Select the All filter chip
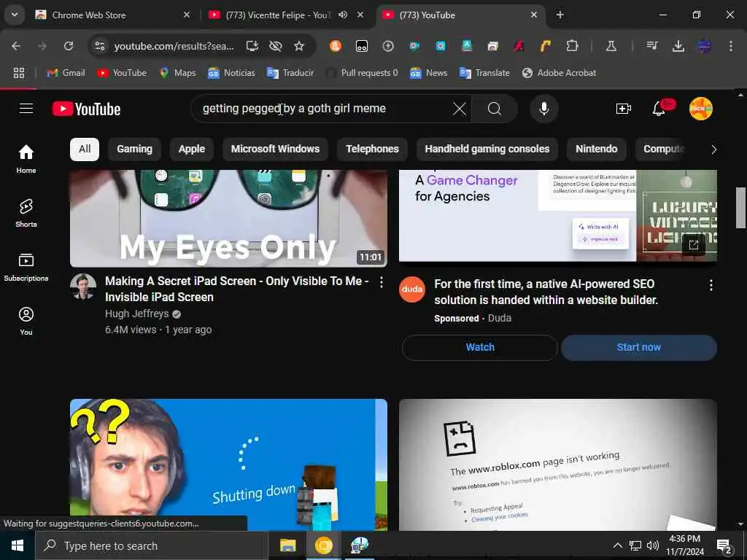Viewport: 747px width, 560px height. tap(85, 149)
